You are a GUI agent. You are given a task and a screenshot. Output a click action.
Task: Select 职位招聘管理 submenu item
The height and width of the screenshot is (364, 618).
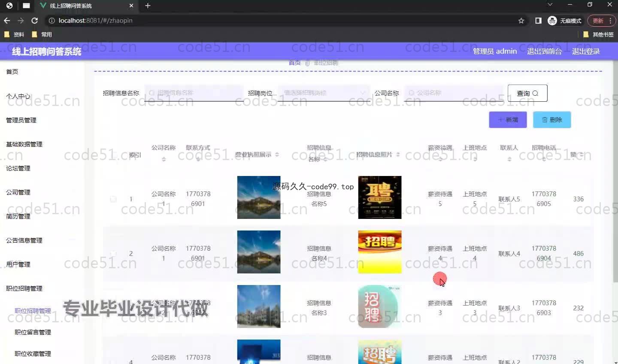point(33,311)
